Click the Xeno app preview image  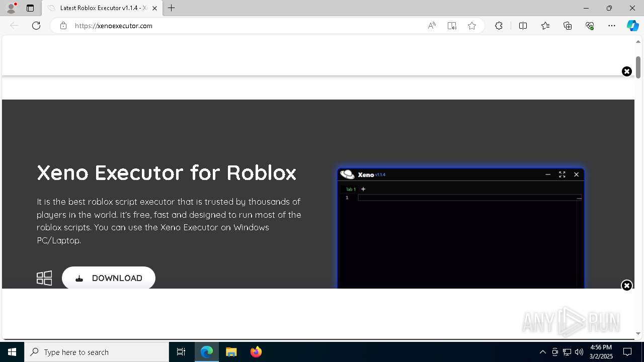coord(460,228)
